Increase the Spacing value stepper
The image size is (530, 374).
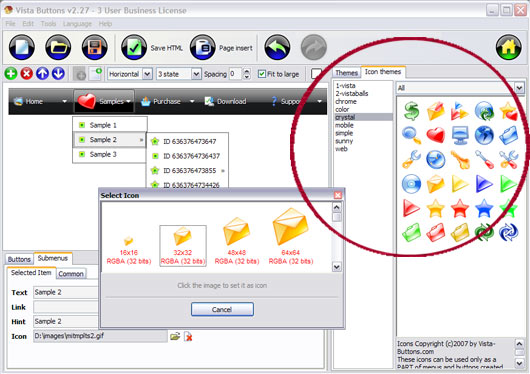click(x=247, y=71)
